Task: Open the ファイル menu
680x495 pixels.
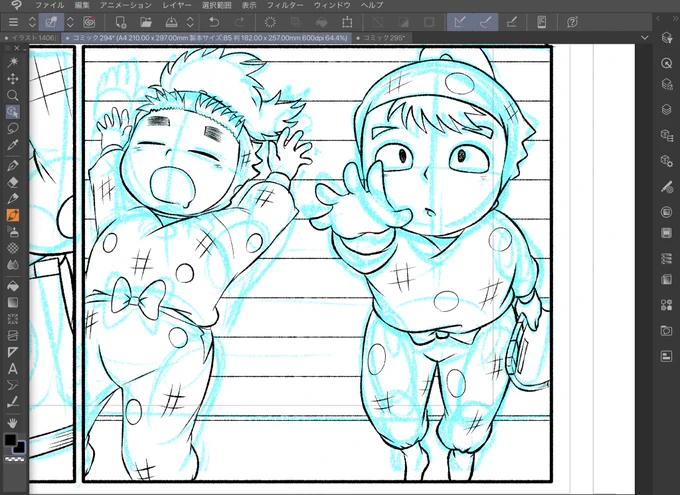Action: click(x=49, y=5)
